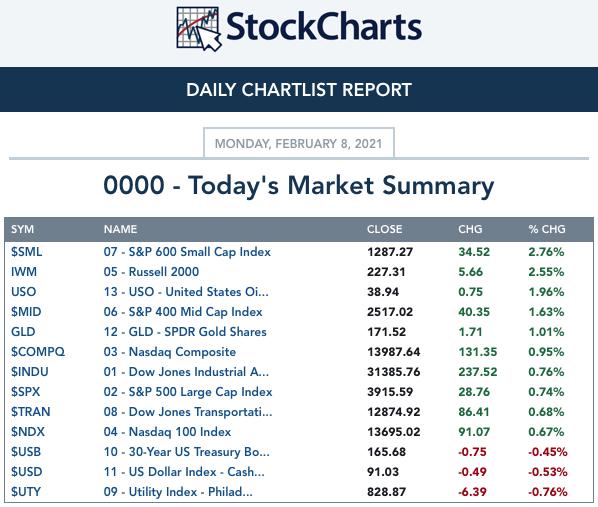Image resolution: width=598 pixels, height=507 pixels.
Task: Open S&P 600 Small Cap Index chart
Action: point(187,252)
